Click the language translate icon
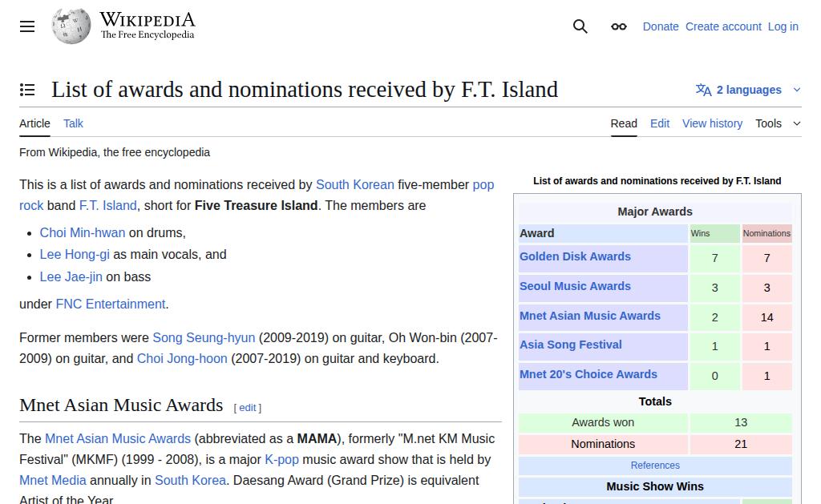 [x=703, y=90]
